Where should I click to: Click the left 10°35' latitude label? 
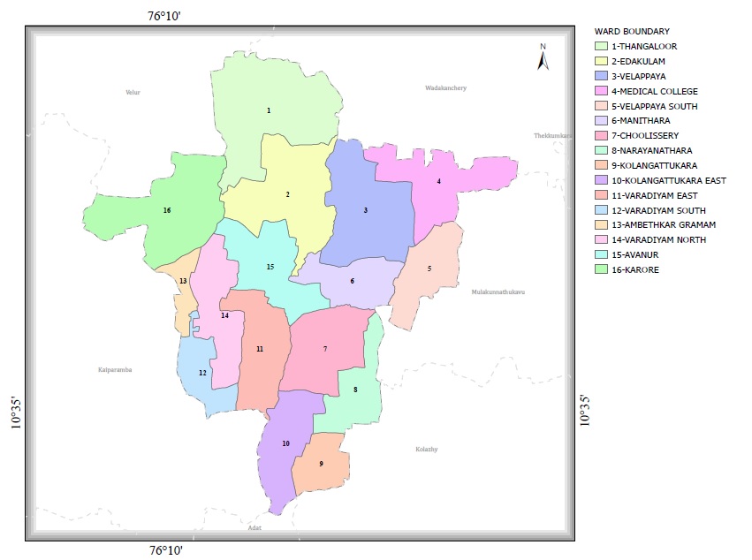point(16,412)
